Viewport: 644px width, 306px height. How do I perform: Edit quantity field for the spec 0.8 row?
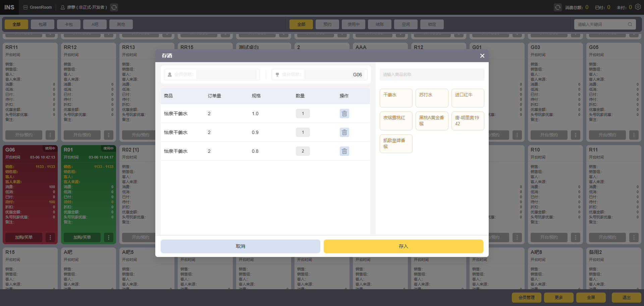[303, 151]
